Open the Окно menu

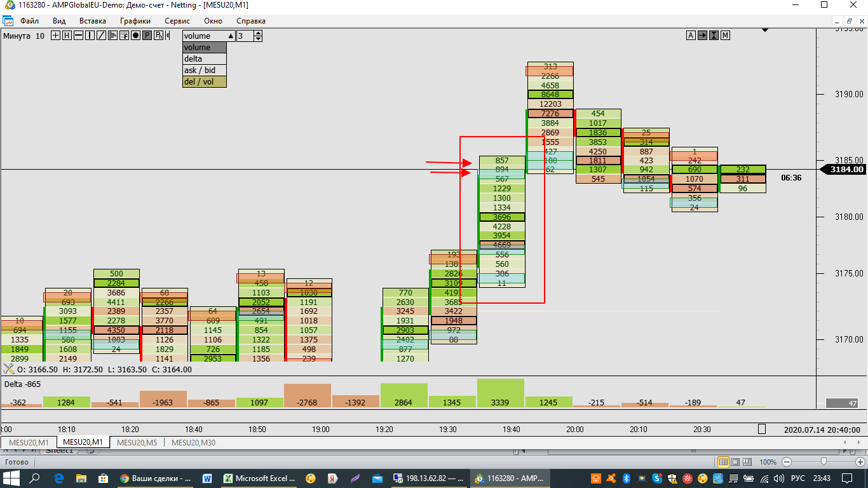(213, 21)
